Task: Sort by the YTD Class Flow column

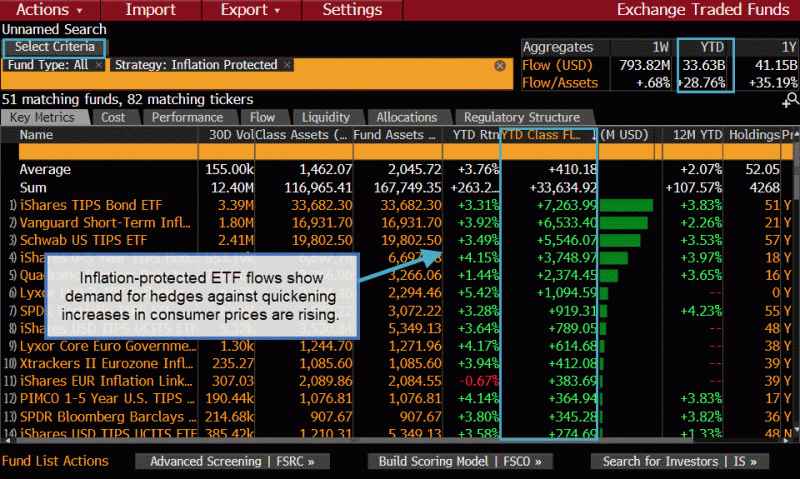Action: click(x=547, y=135)
